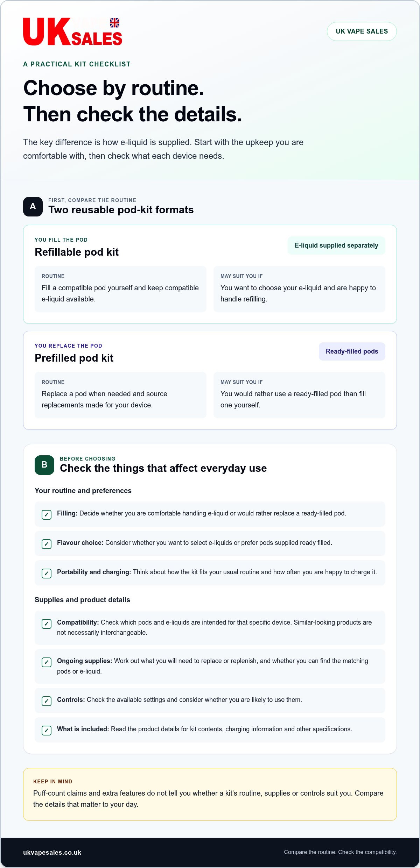
Task: Click the UK Sales logo
Action: (x=73, y=31)
